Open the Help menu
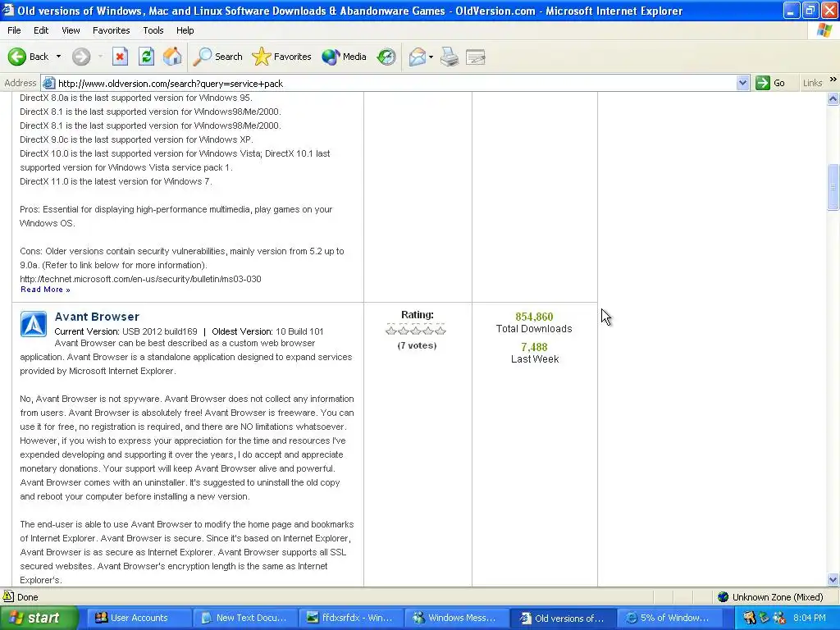Image resolution: width=840 pixels, height=630 pixels. tap(185, 30)
